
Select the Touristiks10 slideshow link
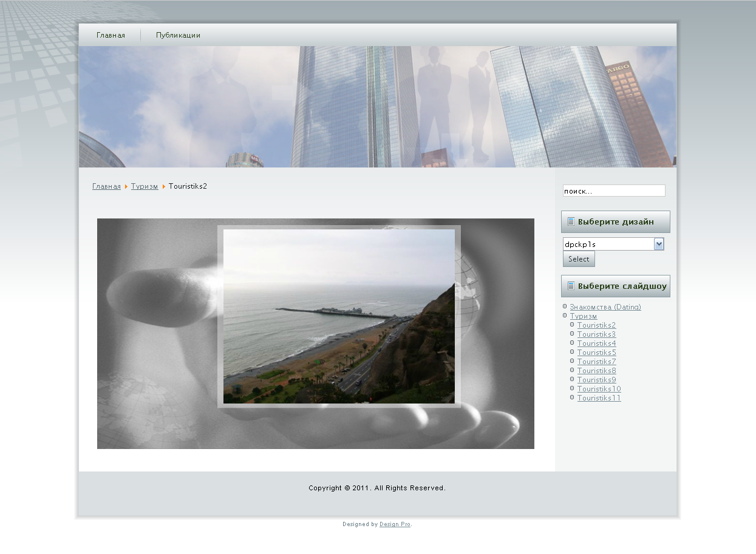click(x=599, y=389)
